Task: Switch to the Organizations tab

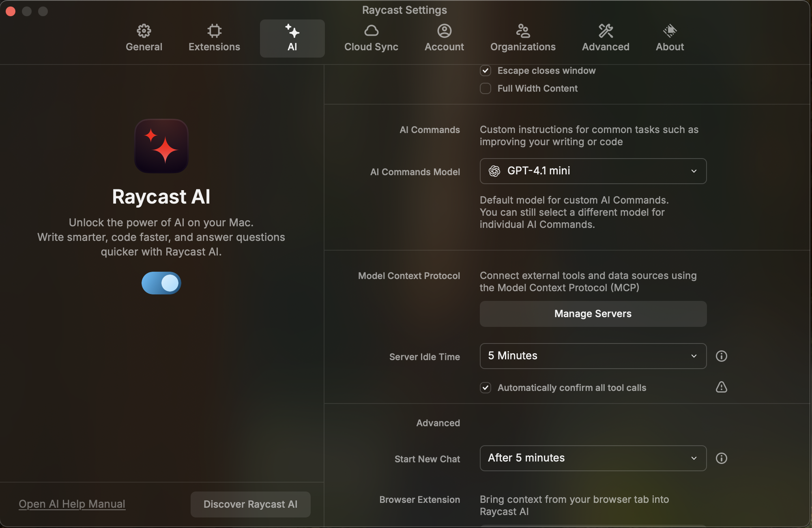Action: (x=523, y=39)
